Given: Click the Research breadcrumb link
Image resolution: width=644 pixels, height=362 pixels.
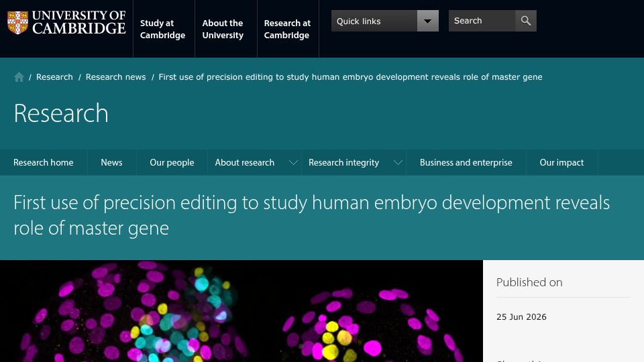Looking at the screenshot, I should (54, 77).
